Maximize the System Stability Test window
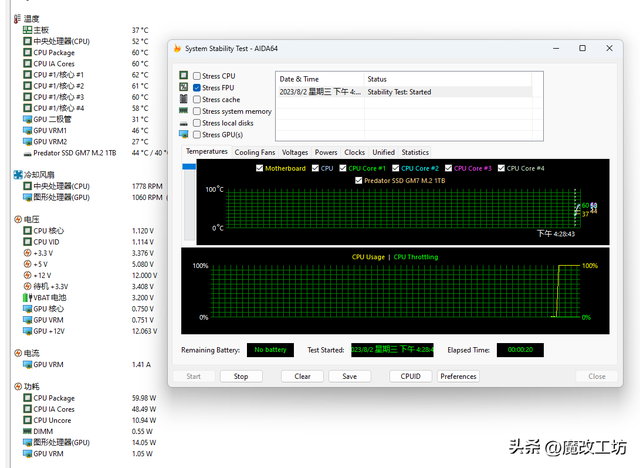Image resolution: width=640 pixels, height=468 pixels. [582, 48]
